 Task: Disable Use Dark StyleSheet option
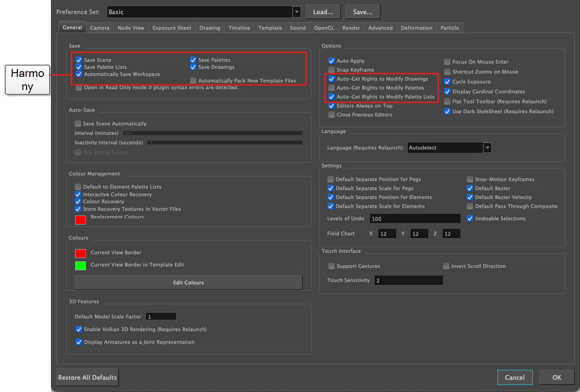click(x=447, y=111)
